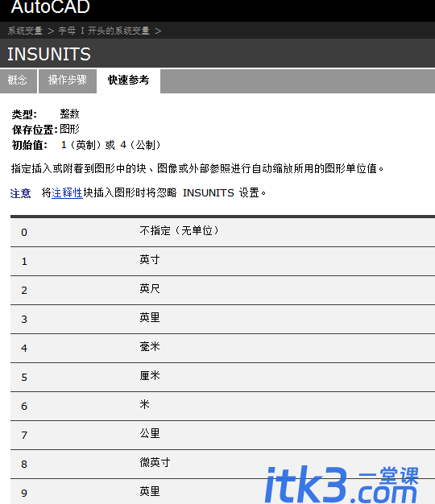Select table row 1 英寸
The image size is (435, 504).
pyautogui.click(x=222, y=261)
